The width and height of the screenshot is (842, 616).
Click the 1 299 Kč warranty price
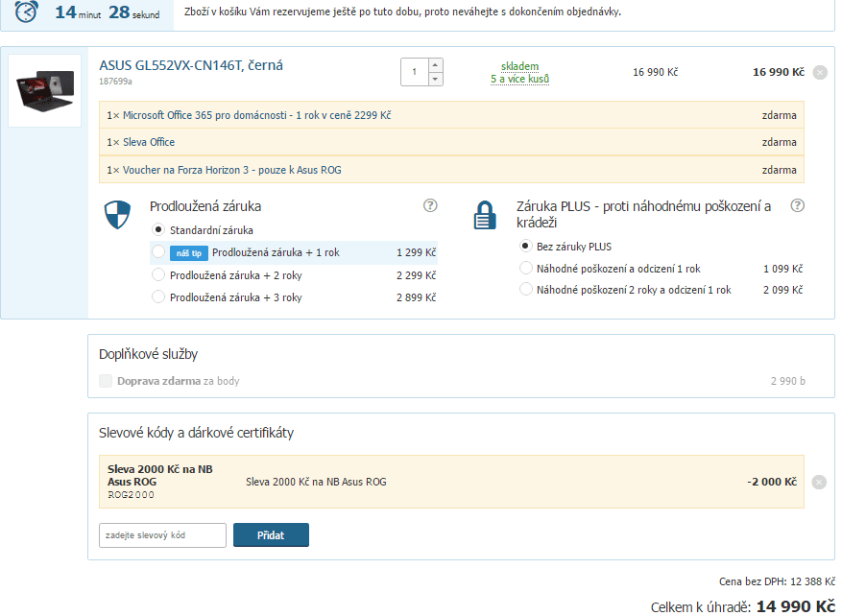click(x=416, y=252)
